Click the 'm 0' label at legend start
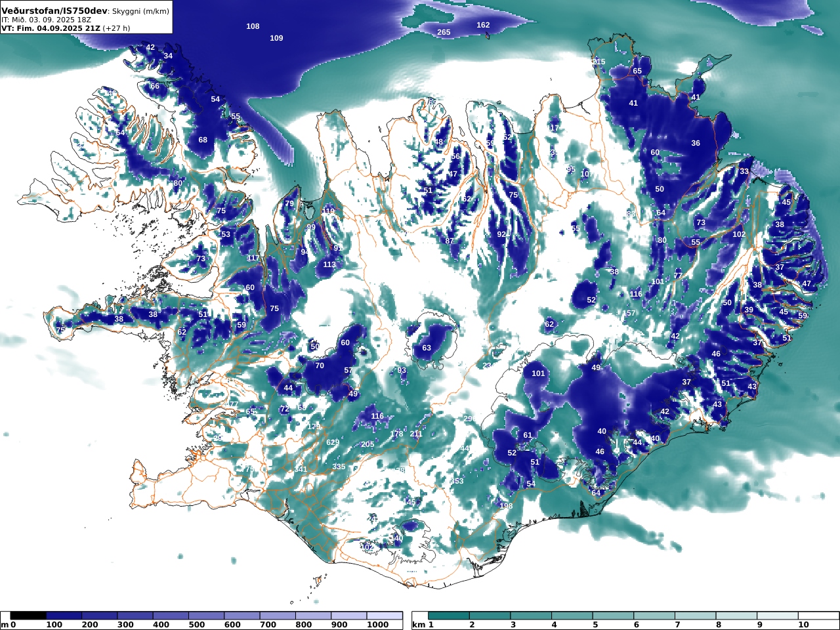The width and height of the screenshot is (840, 630). 9,625
